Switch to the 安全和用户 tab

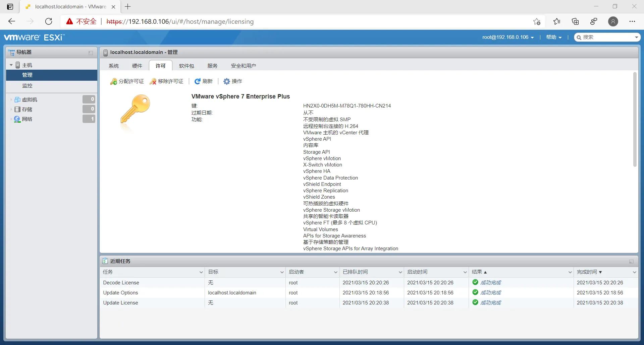click(244, 66)
